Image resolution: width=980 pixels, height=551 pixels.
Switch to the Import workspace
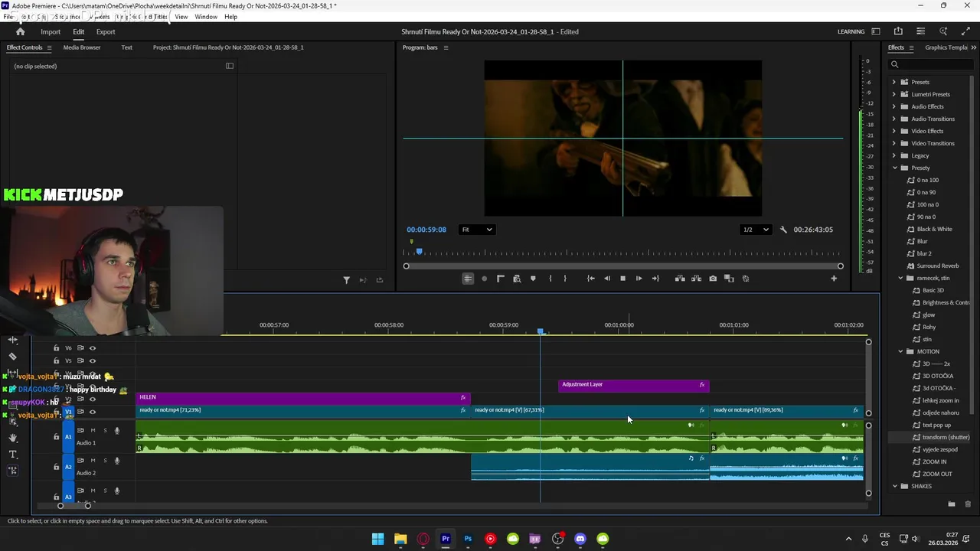(x=51, y=32)
